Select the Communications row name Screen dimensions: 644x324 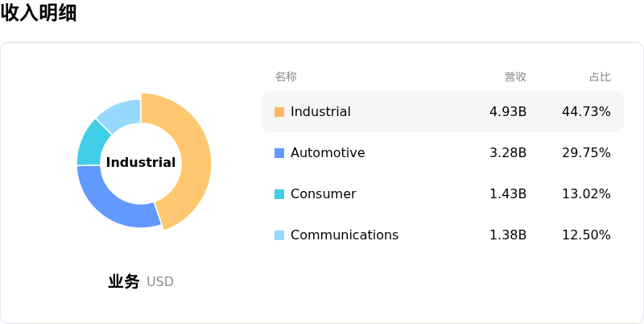(345, 235)
